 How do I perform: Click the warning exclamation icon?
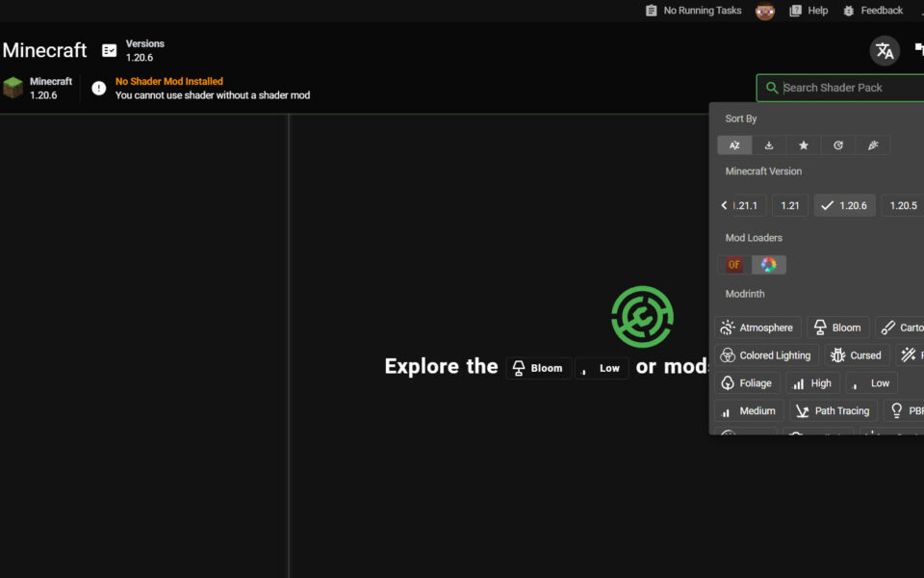click(x=98, y=88)
